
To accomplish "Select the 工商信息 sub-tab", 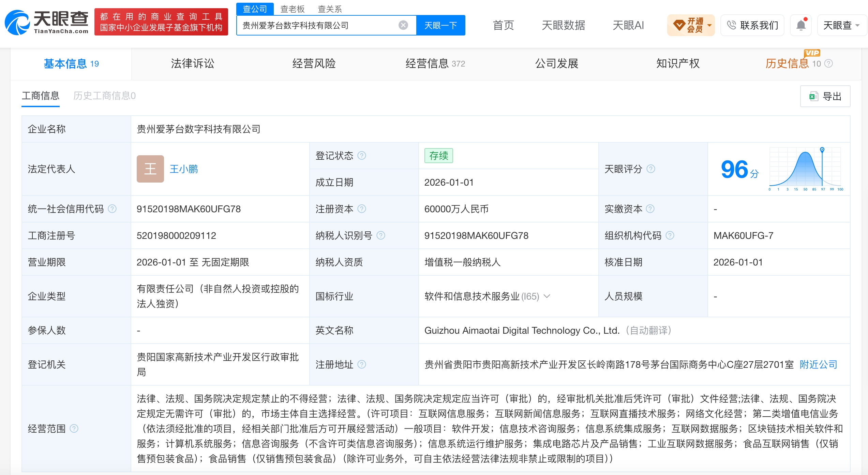I will coord(41,96).
